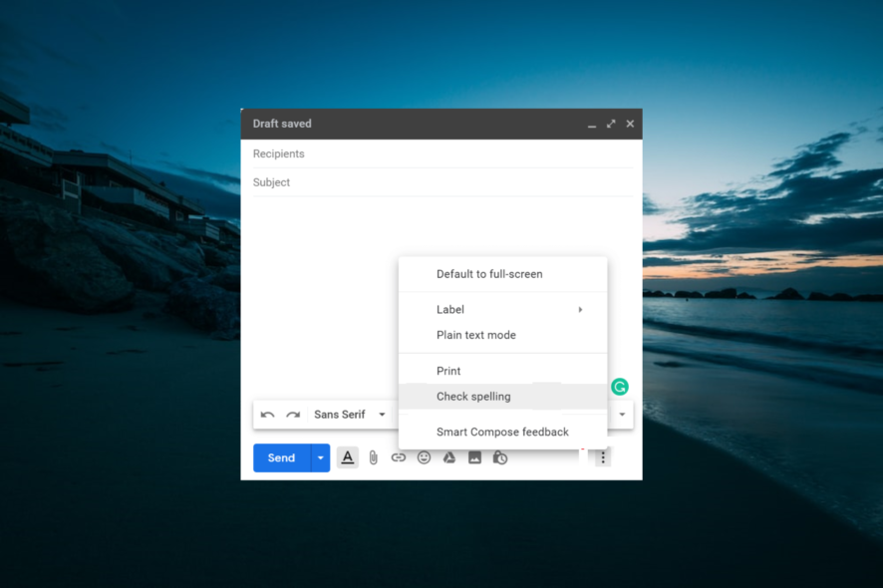
Task: Send the email with Send button
Action: click(282, 457)
